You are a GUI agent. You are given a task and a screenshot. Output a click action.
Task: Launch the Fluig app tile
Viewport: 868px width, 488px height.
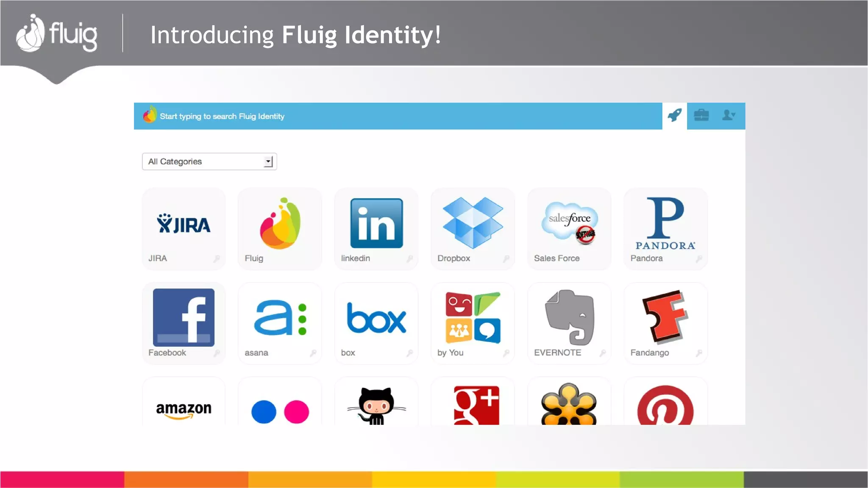tap(280, 229)
